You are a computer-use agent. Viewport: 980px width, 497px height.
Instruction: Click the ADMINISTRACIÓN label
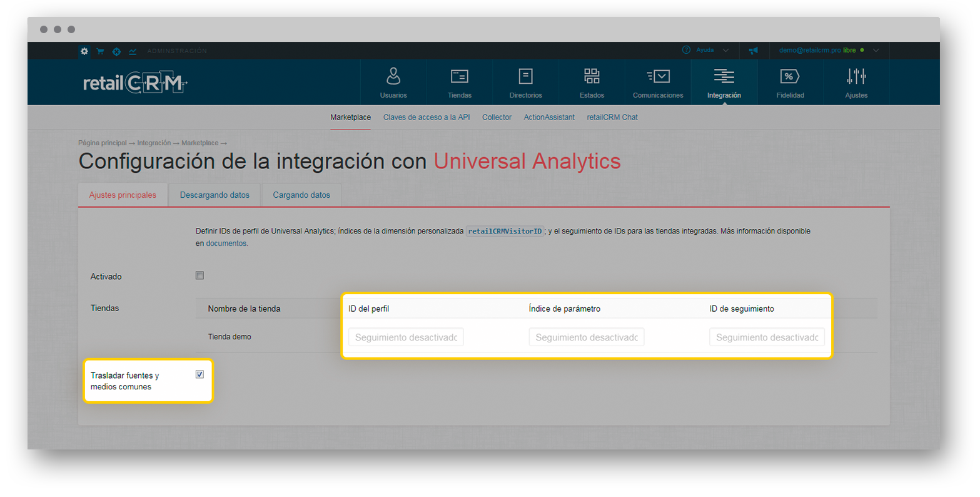[177, 51]
